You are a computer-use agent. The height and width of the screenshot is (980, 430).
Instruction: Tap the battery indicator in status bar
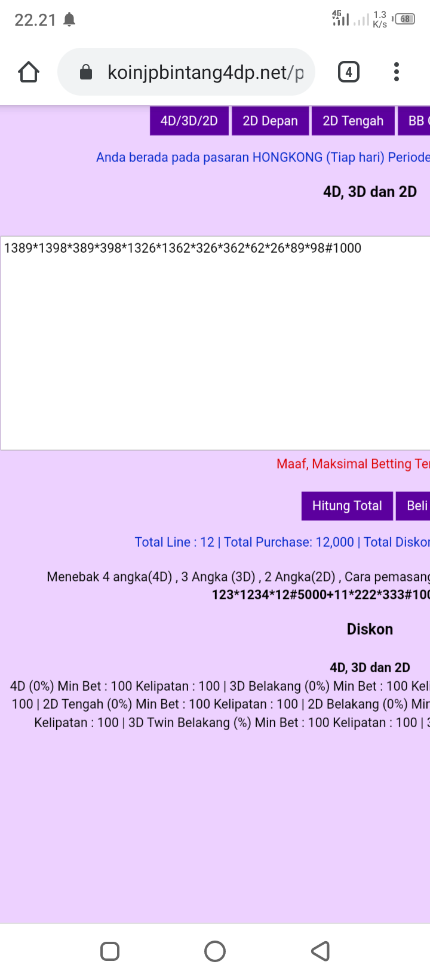pos(405,19)
